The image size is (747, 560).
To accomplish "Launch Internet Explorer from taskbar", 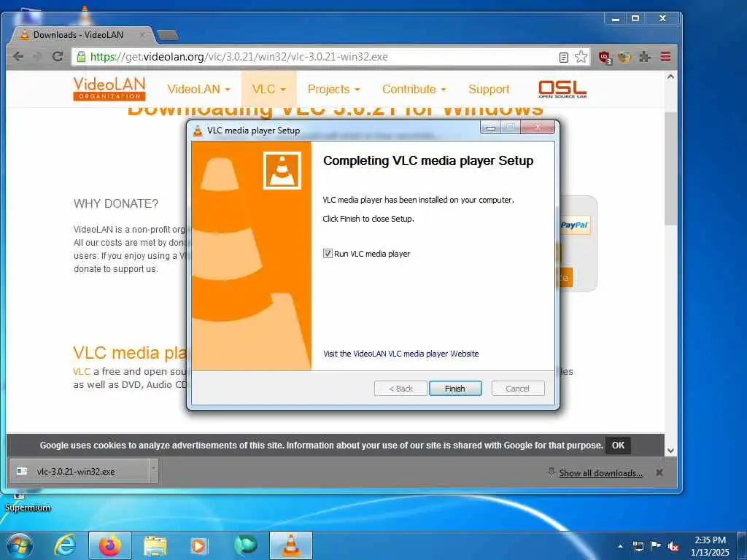I will click(x=65, y=545).
